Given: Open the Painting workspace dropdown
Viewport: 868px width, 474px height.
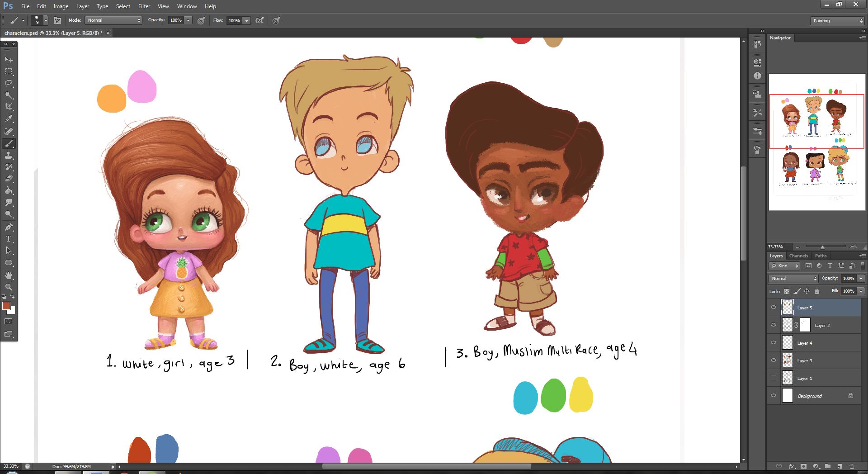Looking at the screenshot, I should click(x=837, y=21).
